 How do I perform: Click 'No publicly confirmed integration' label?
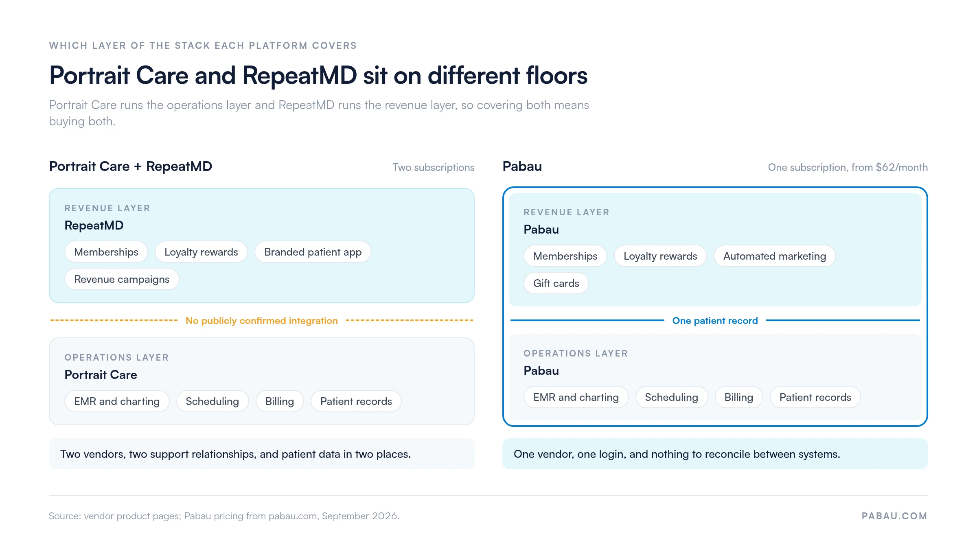click(262, 321)
